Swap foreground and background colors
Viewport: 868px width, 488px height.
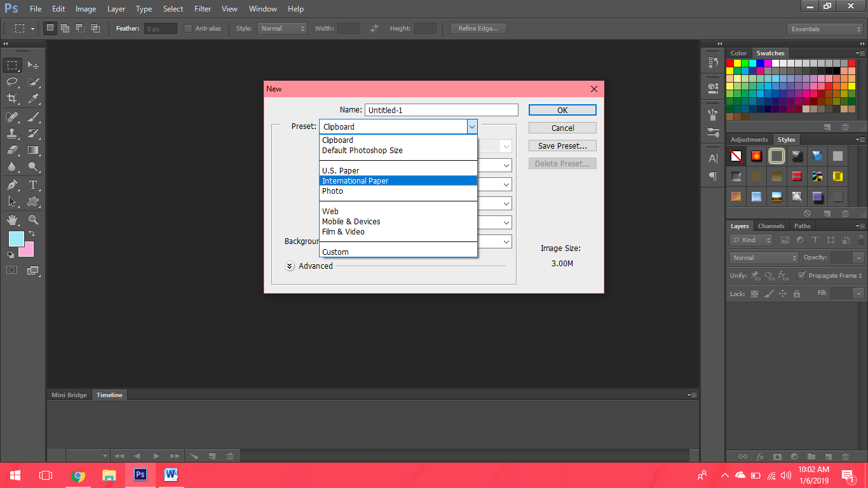tap(32, 234)
